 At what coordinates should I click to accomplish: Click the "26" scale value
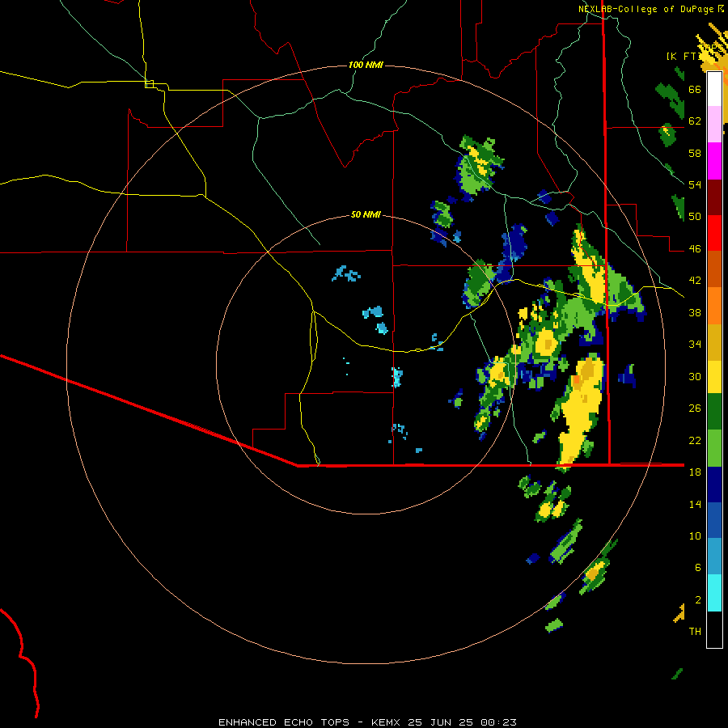point(695,408)
